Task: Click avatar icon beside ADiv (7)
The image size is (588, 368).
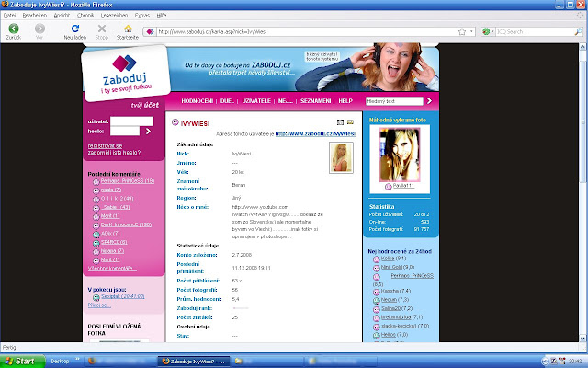Action: point(96,234)
